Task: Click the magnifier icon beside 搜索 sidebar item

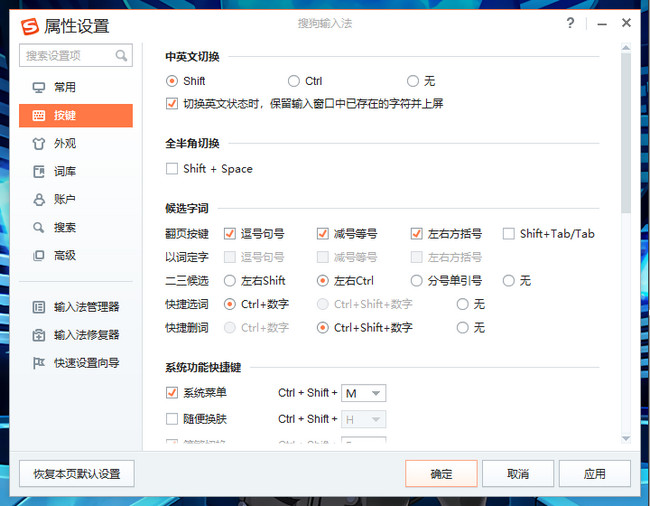Action: 39,227
